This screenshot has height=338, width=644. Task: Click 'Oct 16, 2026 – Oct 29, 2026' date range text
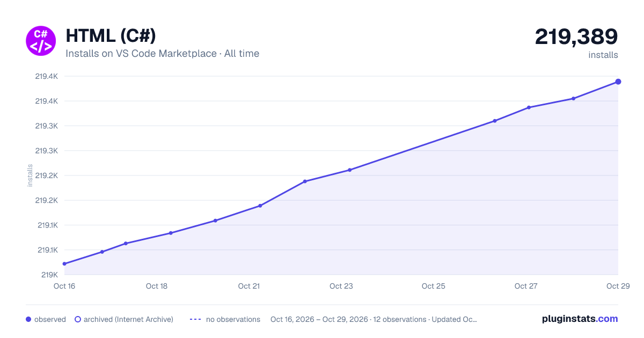pyautogui.click(x=319, y=319)
